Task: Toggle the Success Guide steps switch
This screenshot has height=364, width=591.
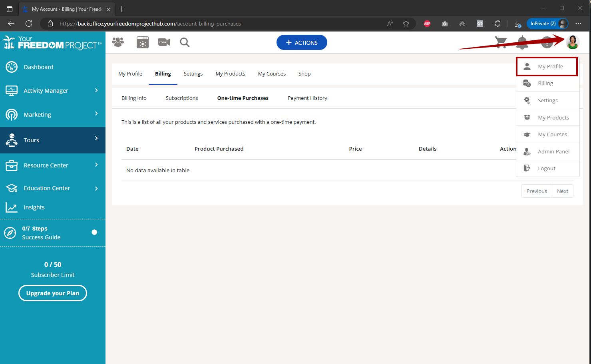Action: pos(94,232)
